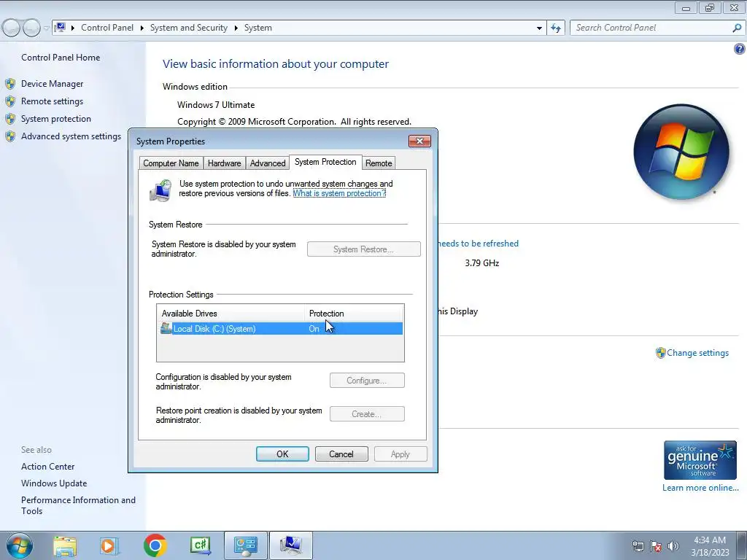Screen dimensions: 747x560
Task: Click the Local Disk drive icon
Action: click(x=166, y=328)
